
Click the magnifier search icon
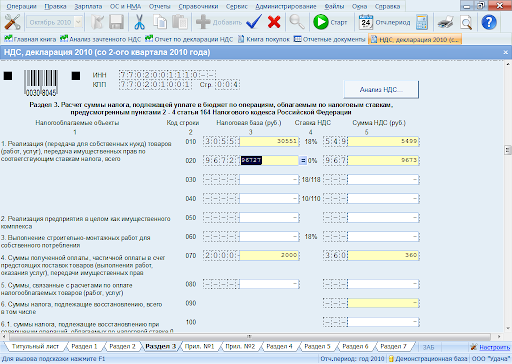pos(296,22)
